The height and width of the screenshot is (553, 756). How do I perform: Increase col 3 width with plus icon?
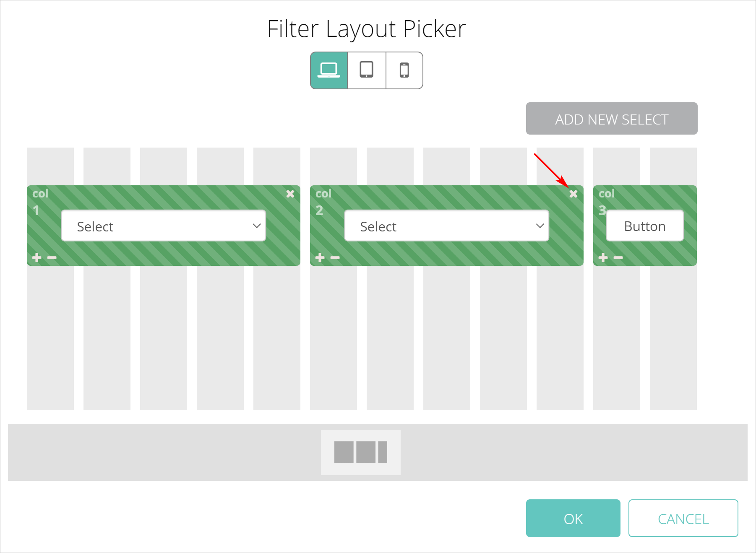point(603,257)
